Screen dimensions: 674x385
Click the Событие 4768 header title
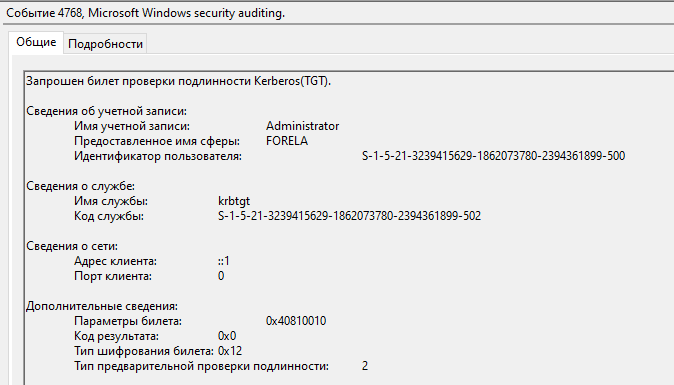coord(145,13)
